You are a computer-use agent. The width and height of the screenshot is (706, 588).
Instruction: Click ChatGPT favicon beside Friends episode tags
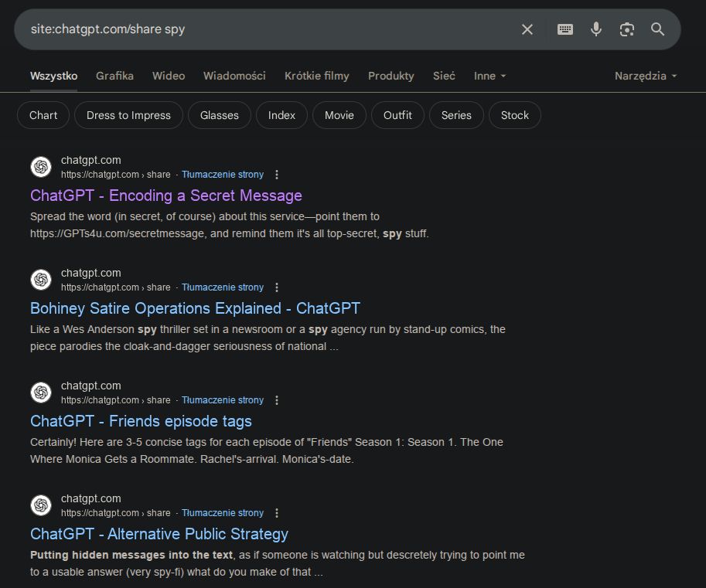[41, 393]
